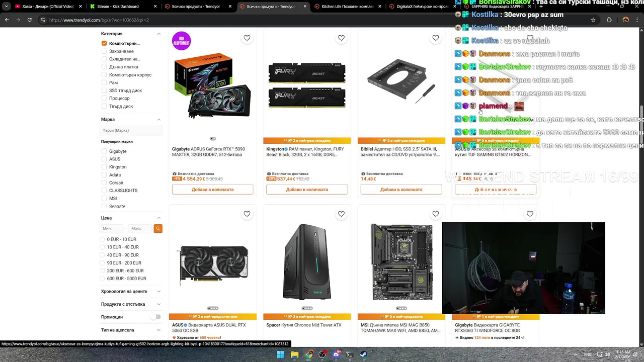Viewport: 644px width, 362px height.
Task: Check the Corsair brand checkbox
Action: coord(104,183)
